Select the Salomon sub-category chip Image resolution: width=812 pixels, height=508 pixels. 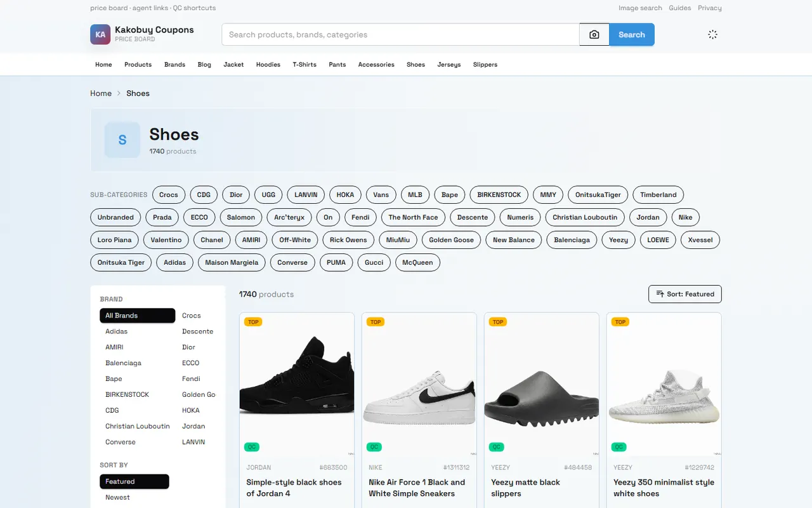(241, 217)
